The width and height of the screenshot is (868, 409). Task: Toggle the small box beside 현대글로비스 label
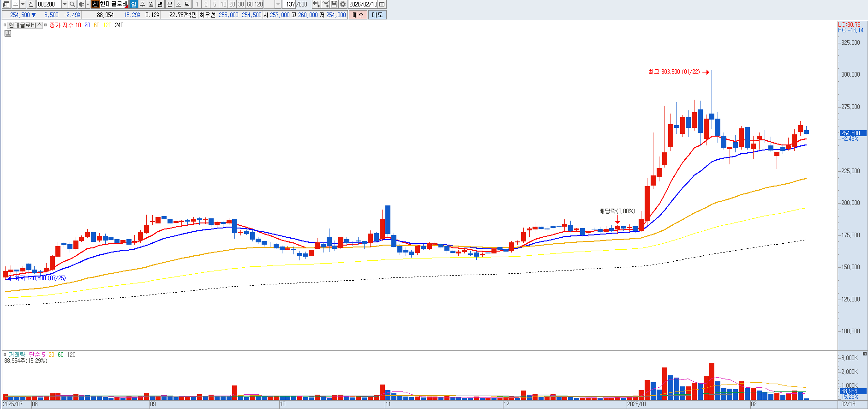tap(5, 25)
